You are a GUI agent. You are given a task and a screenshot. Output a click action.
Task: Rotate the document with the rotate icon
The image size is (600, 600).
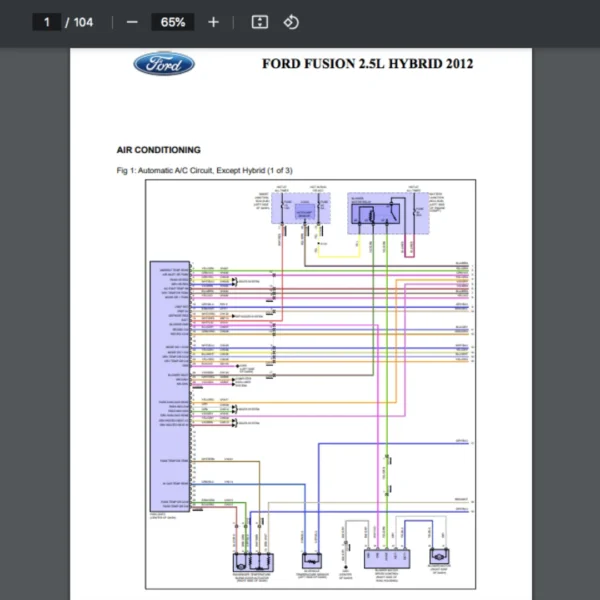(291, 22)
